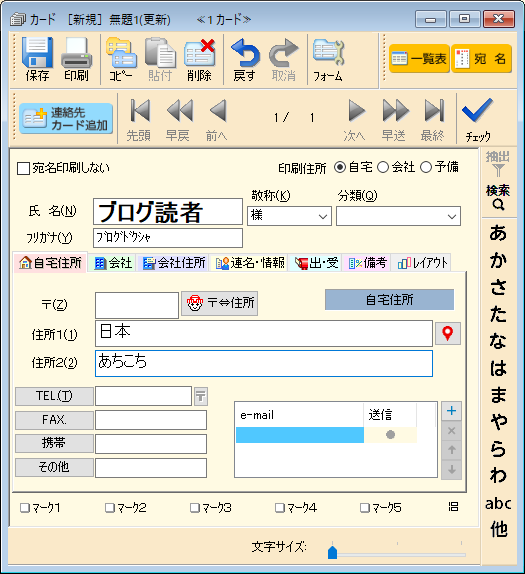Click the 氏名 name field
This screenshot has height=574, width=525.
(168, 212)
